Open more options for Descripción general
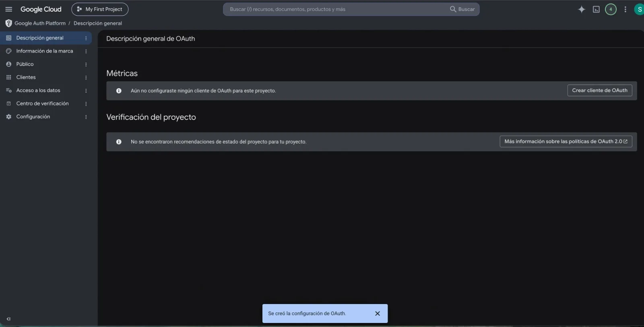The image size is (644, 327). 86,38
